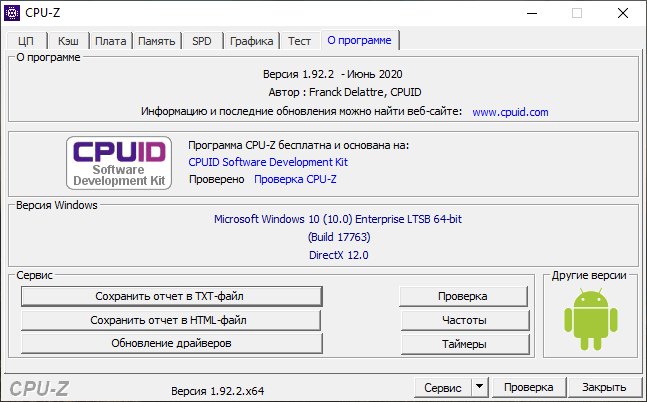647x402 pixels.
Task: Minimize the CPU-Z window
Action: point(532,13)
